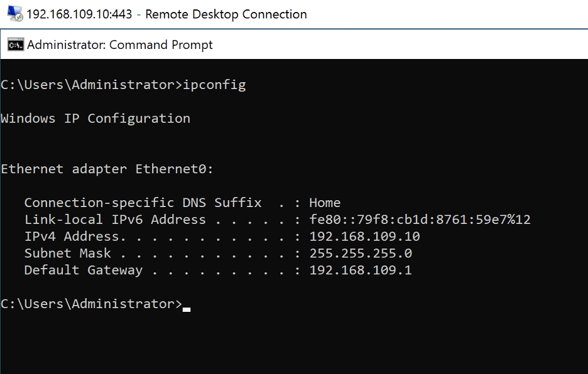Click the 255.255.255.0 subnet mask value
588x374 pixels.
click(361, 254)
